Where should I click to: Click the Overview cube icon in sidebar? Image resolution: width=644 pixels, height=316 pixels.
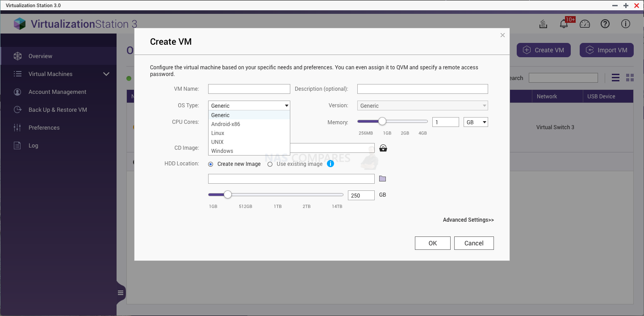(17, 56)
